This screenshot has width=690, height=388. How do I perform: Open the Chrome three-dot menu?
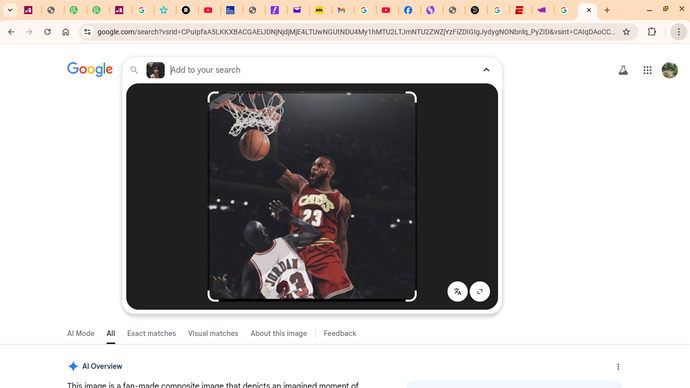[679, 32]
